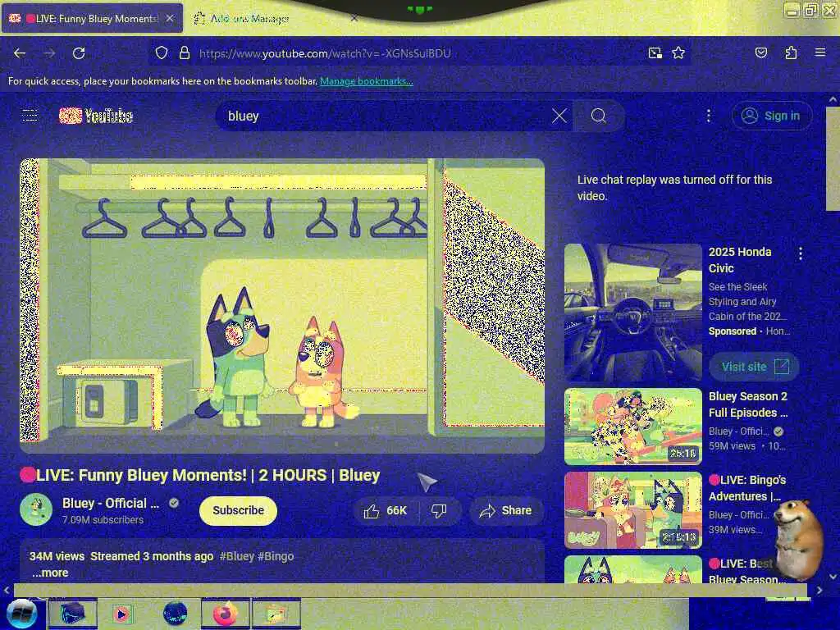Screen dimensions: 840x630
Task: Open the Windows Start menu orb
Action: pos(21,614)
